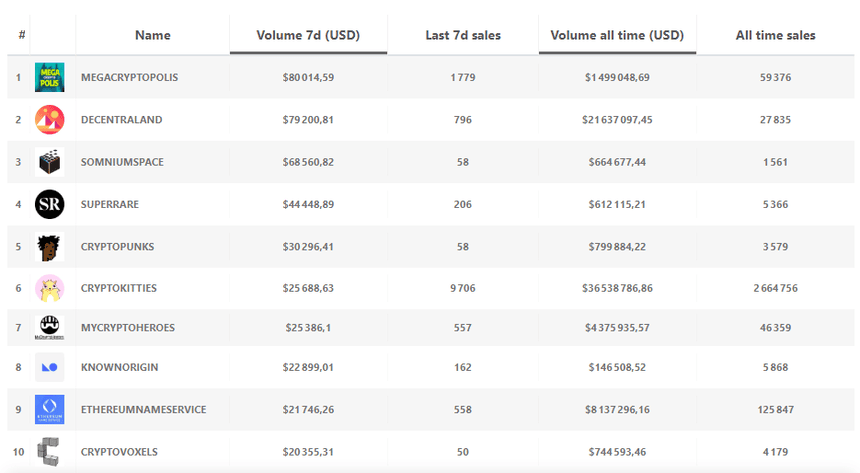Open the Cryptovoxels gray icon
Image resolution: width=860 pixels, height=473 pixels.
(50, 451)
